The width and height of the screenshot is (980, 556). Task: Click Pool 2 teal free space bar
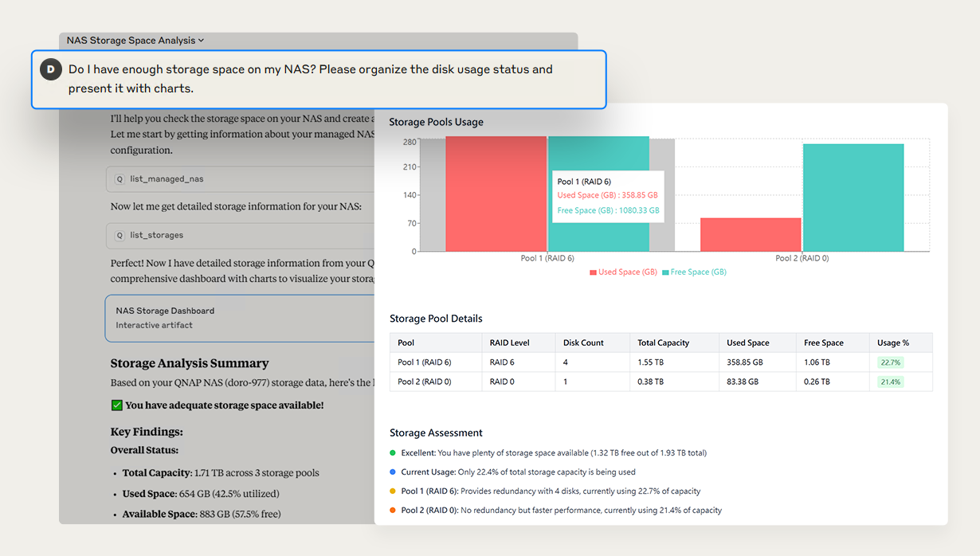click(853, 198)
